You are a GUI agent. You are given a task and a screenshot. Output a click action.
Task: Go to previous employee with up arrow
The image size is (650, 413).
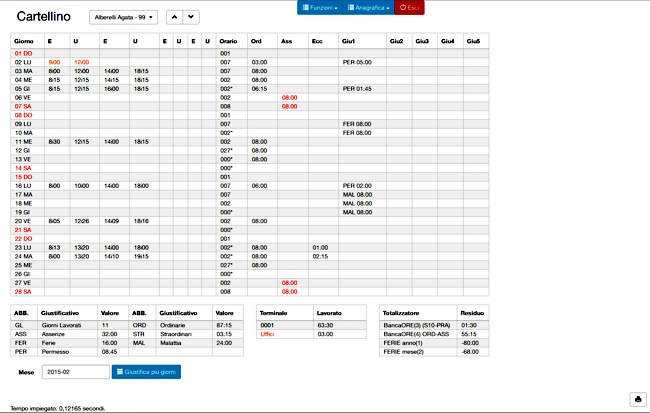click(175, 17)
